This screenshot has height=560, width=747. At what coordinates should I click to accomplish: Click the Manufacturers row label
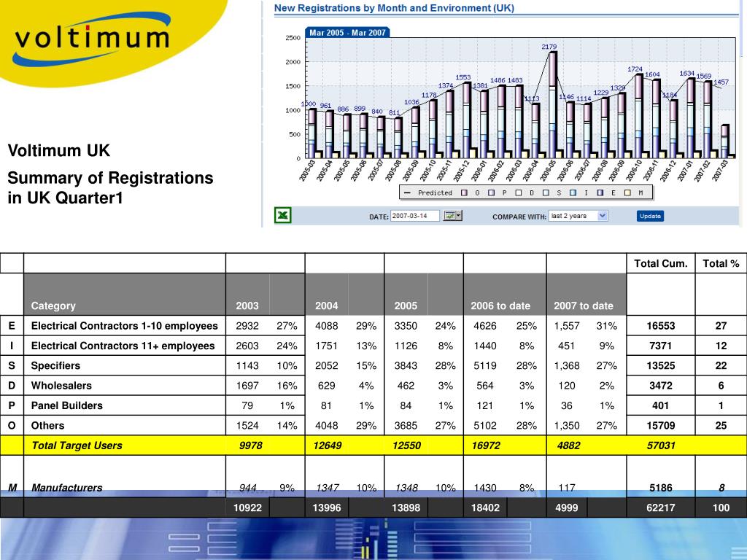(66, 488)
